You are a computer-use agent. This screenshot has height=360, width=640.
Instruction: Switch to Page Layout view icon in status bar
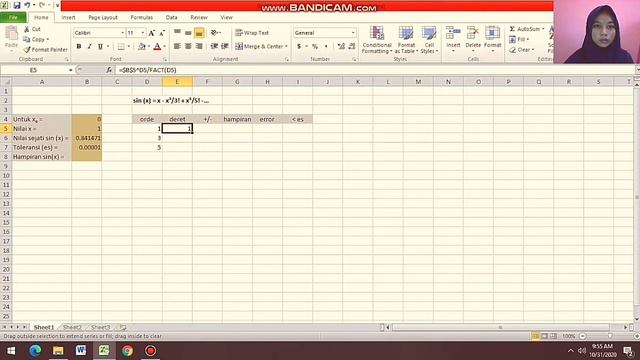click(544, 336)
